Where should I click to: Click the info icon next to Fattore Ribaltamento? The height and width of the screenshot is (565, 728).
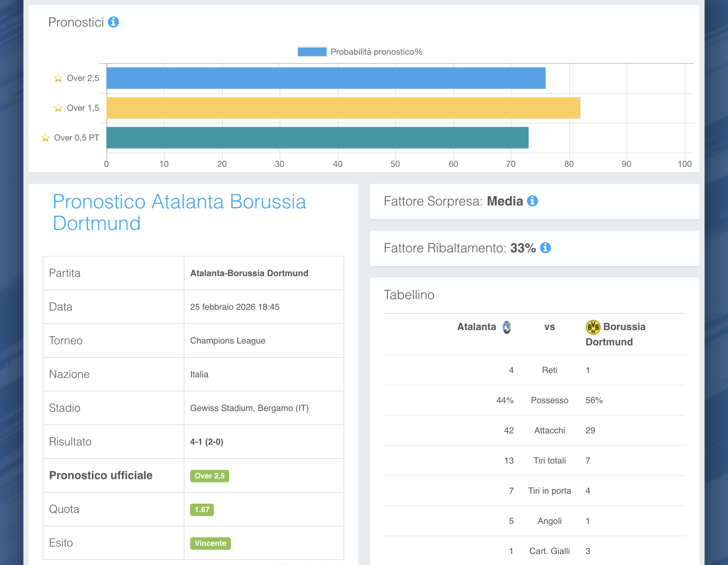(x=545, y=248)
